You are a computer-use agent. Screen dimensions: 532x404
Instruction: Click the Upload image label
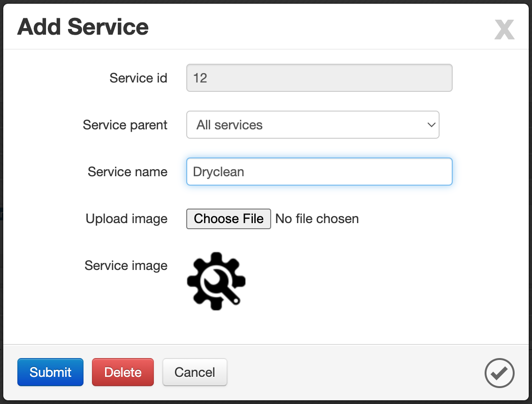point(127,219)
